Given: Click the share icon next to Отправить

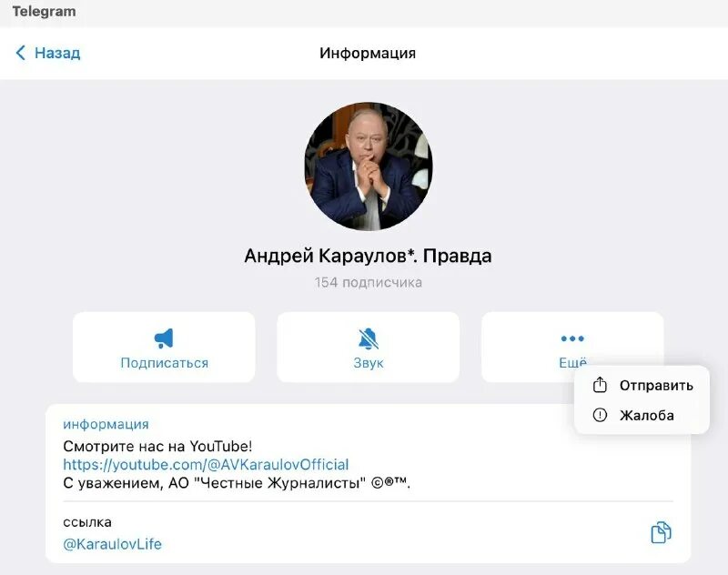Looking at the screenshot, I should coord(600,385).
